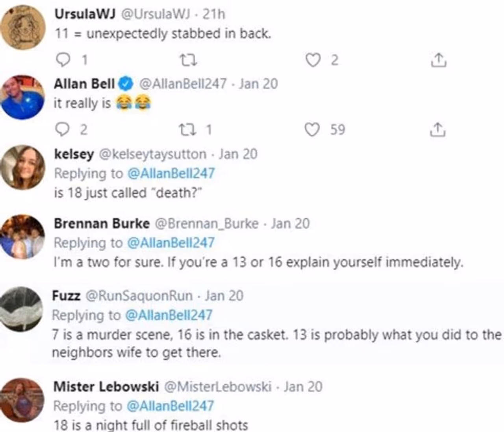
Task: Click @AllanBell247 link in Brennan Burke's reply
Action: [x=171, y=243]
